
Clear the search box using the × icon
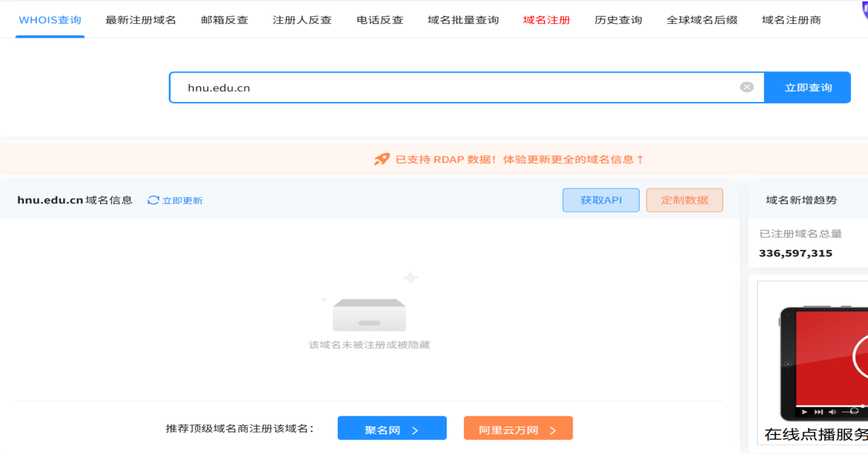click(746, 86)
